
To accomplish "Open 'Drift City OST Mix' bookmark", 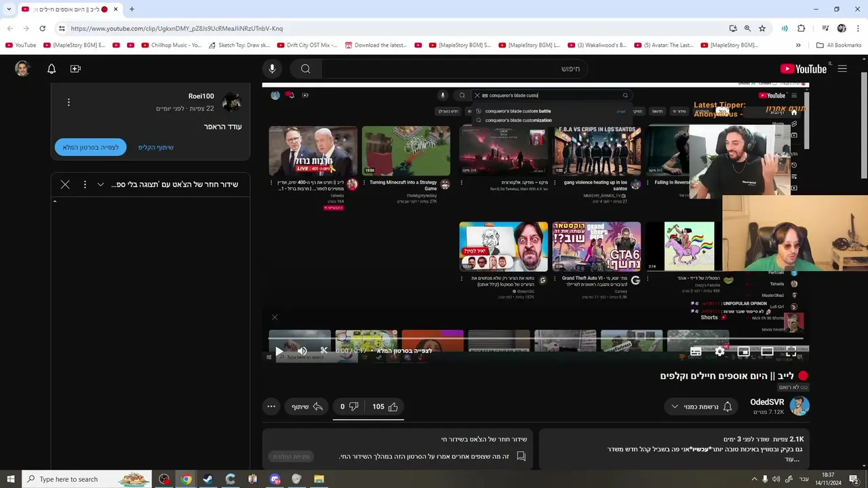I will coord(307,45).
